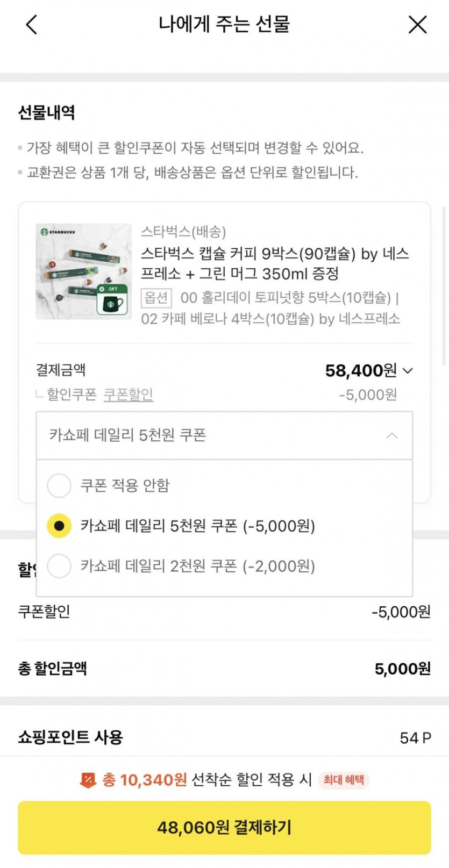The height and width of the screenshot is (868, 449).
Task: Click the vertical scrollbar on the right
Action: click(x=444, y=285)
